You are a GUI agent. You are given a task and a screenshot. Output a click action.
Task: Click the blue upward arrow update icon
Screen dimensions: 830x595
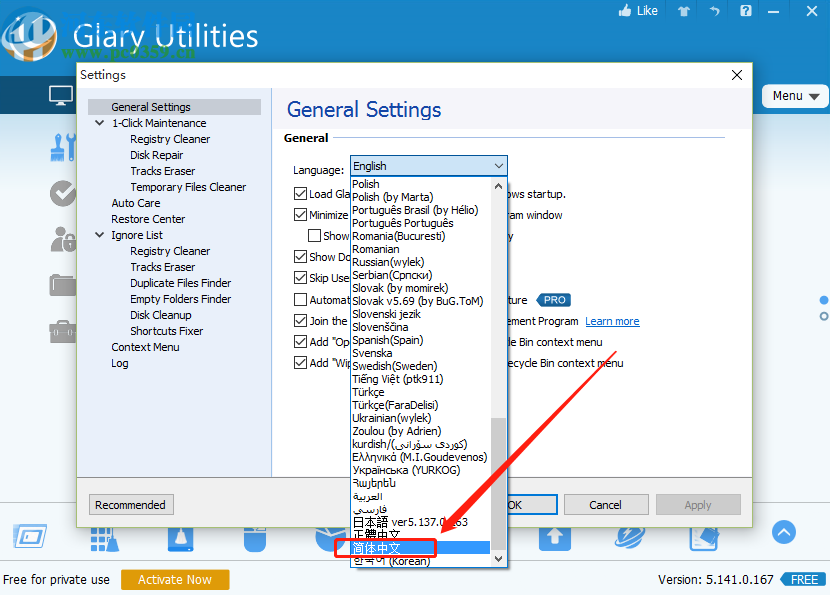554,538
